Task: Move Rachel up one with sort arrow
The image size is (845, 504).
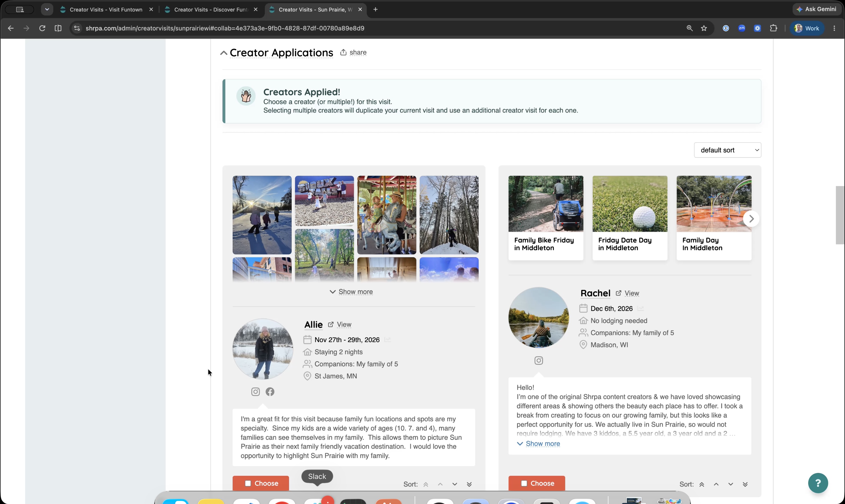Action: [716, 484]
